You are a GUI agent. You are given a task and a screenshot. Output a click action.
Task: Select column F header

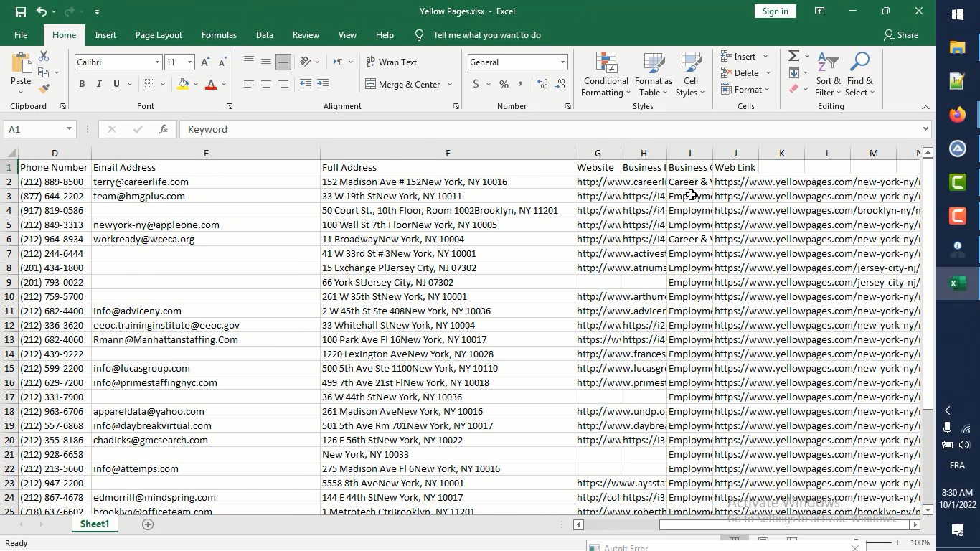coord(448,153)
